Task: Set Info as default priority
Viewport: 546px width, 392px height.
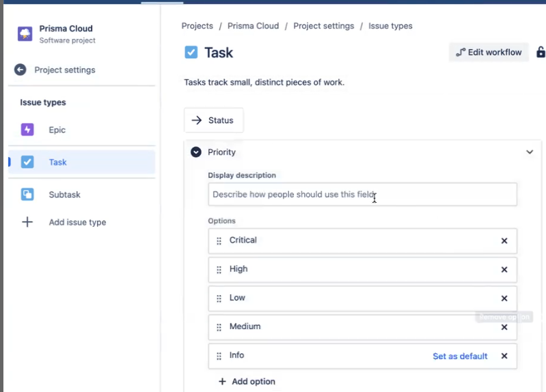Action: point(460,356)
